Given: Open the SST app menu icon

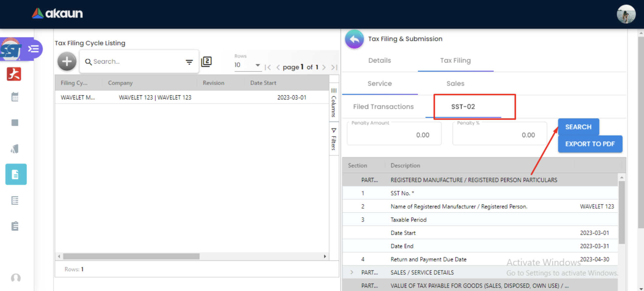Looking at the screenshot, I should coord(33,49).
